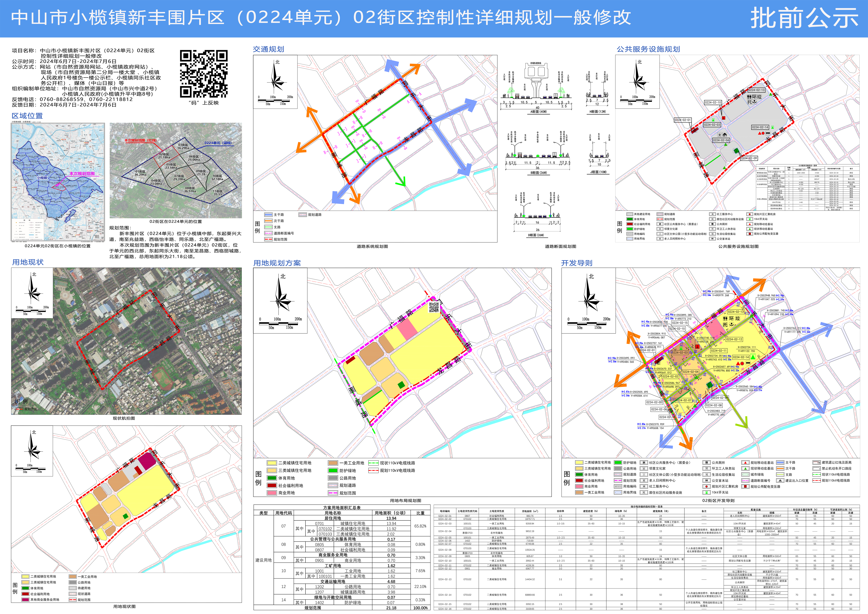This screenshot has height=614, width=868.
Task: Click the 10kV开关站 icon in the 开发导则 legend
Action: point(707,492)
